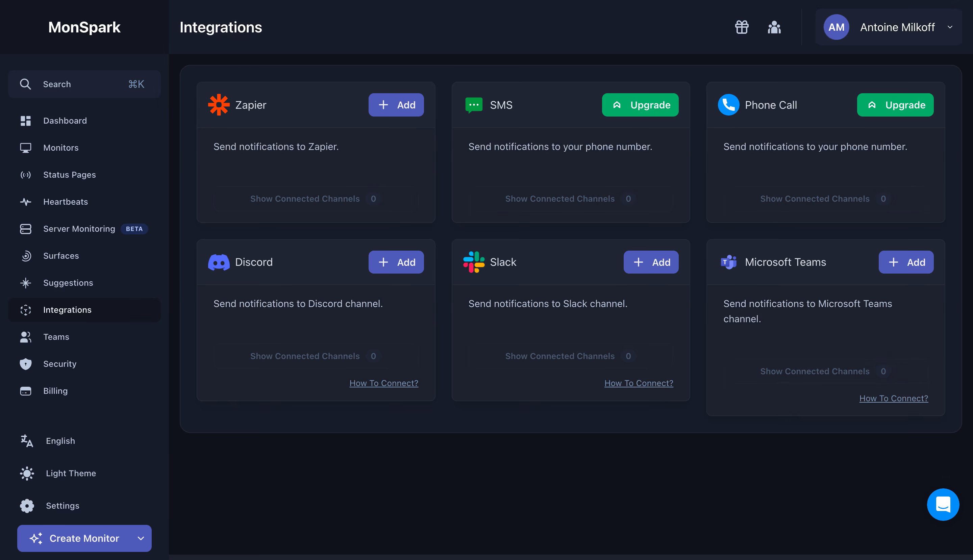The height and width of the screenshot is (560, 973).
Task: Expand Show Connected Channels under Zapier
Action: pyautogui.click(x=316, y=199)
